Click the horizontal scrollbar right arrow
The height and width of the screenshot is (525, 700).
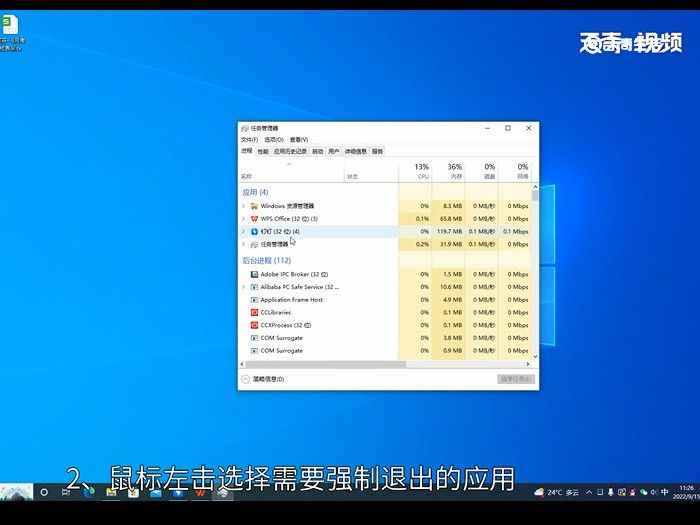pos(528,364)
